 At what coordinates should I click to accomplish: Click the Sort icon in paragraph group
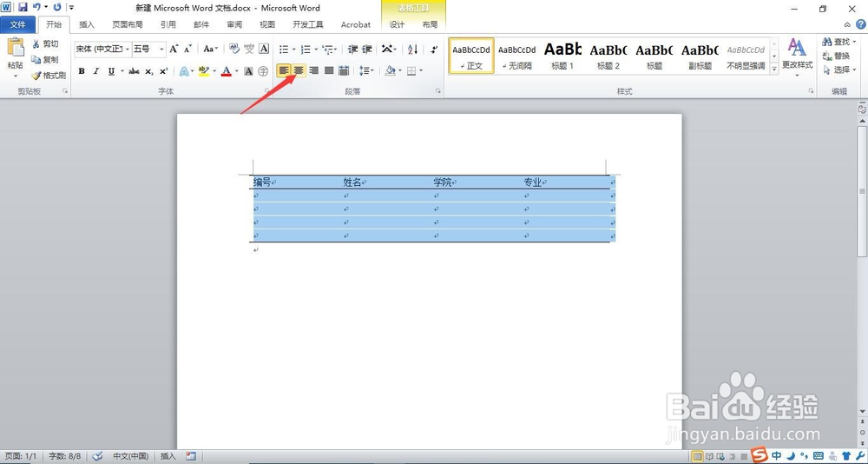413,50
